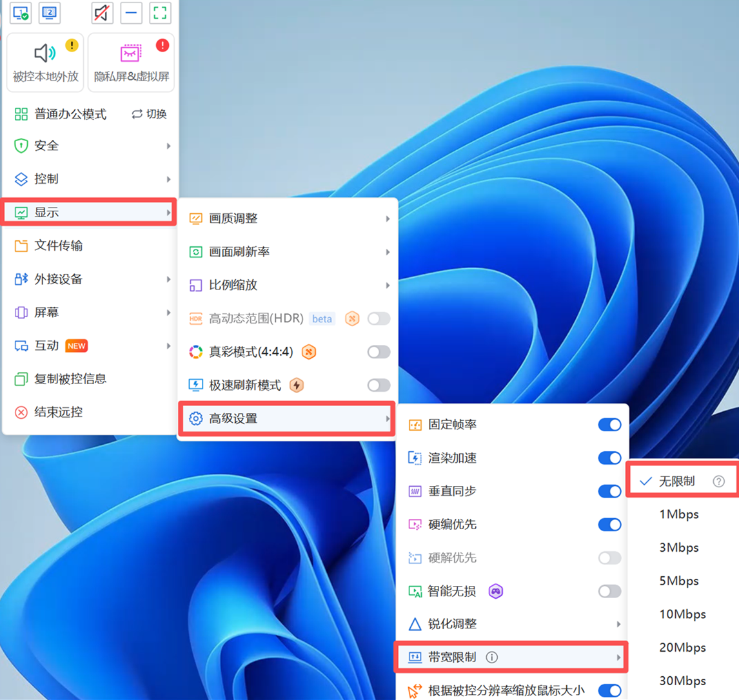Click the 切换 mode switch button
739x700 pixels.
click(149, 114)
